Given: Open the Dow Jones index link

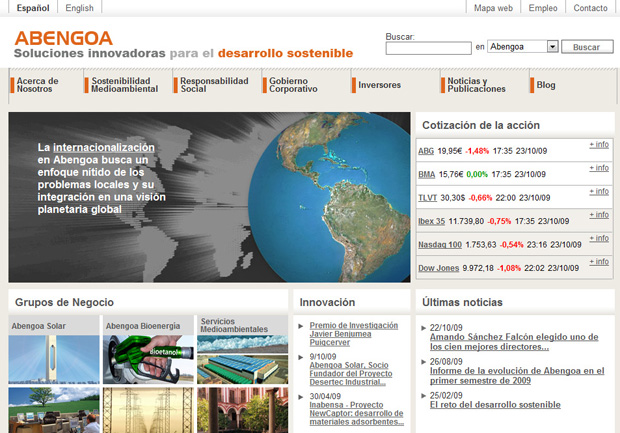Looking at the screenshot, I should coord(439,268).
